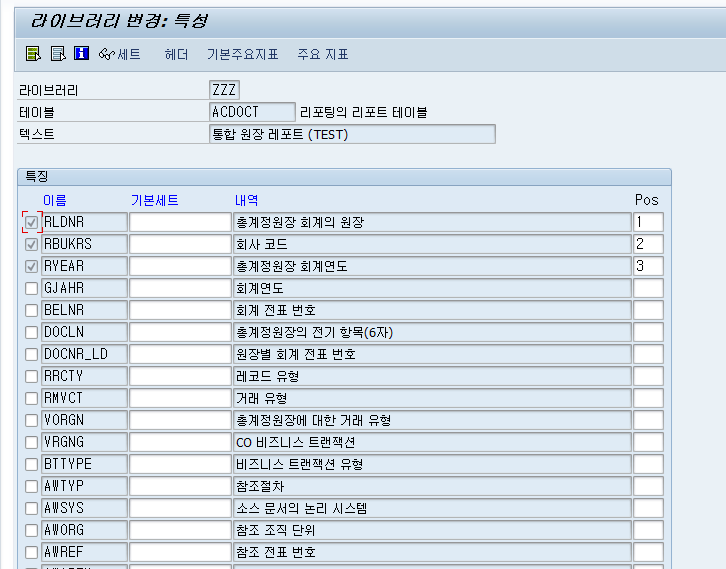The height and width of the screenshot is (569, 726).
Task: Click the AWORG name cell
Action: click(84, 530)
